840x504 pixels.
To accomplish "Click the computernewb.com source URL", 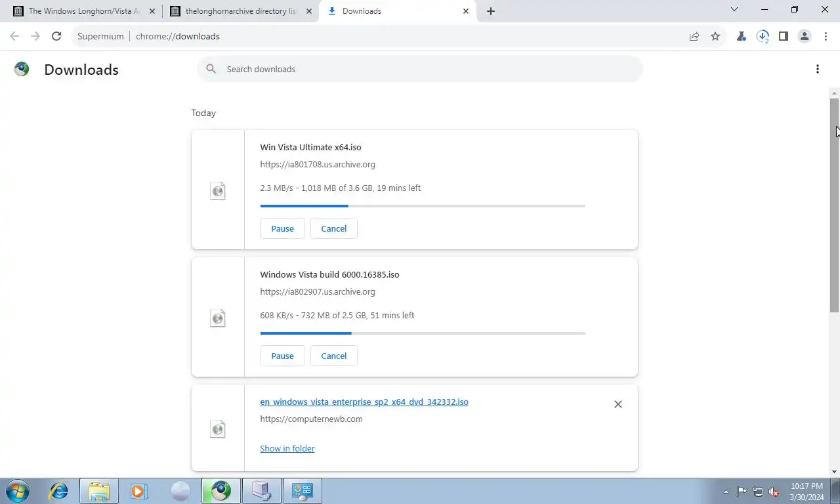I will (311, 419).
